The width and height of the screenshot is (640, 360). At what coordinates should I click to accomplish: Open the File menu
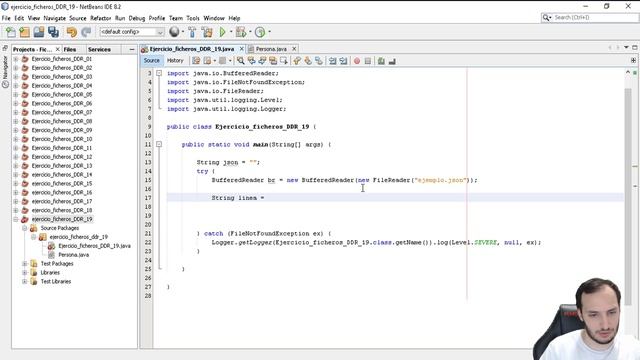[x=6, y=18]
